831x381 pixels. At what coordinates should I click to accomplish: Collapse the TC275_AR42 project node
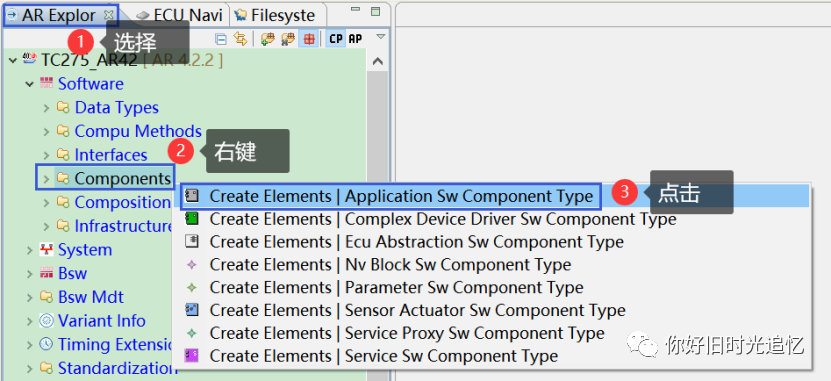[x=13, y=60]
